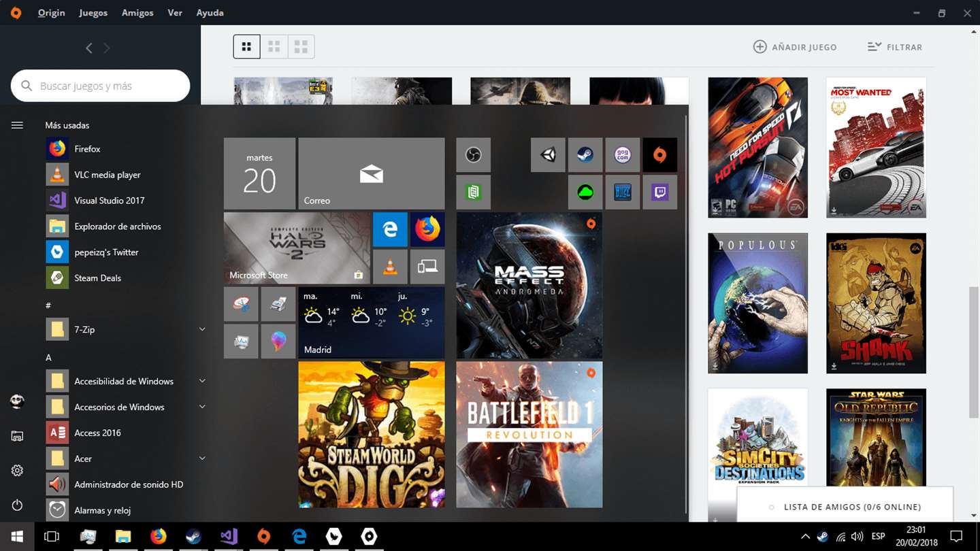Image resolution: width=980 pixels, height=551 pixels.
Task: Launch Battlefield 1 Revolution tile
Action: point(529,435)
